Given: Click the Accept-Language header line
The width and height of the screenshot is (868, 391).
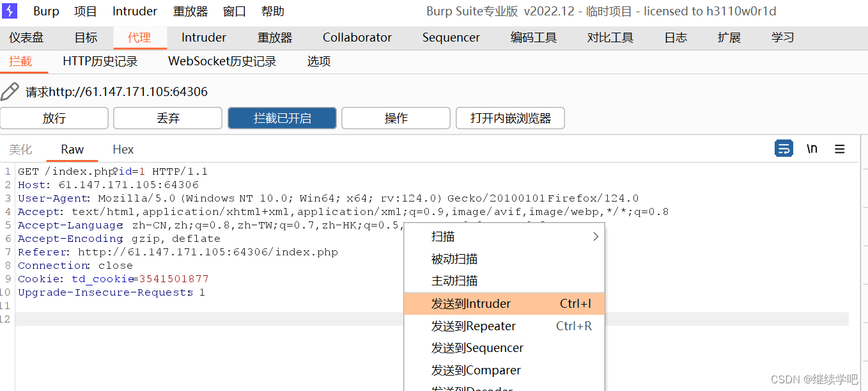Looking at the screenshot, I should pyautogui.click(x=211, y=225).
